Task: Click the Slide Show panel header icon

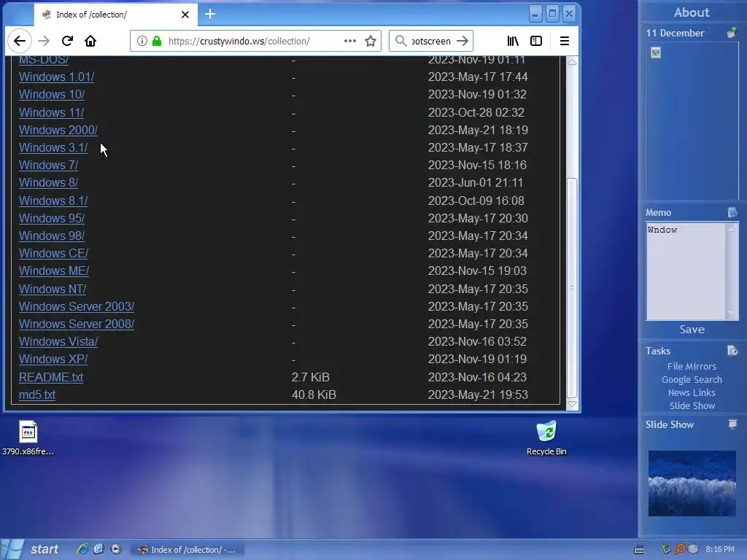Action: [732, 424]
